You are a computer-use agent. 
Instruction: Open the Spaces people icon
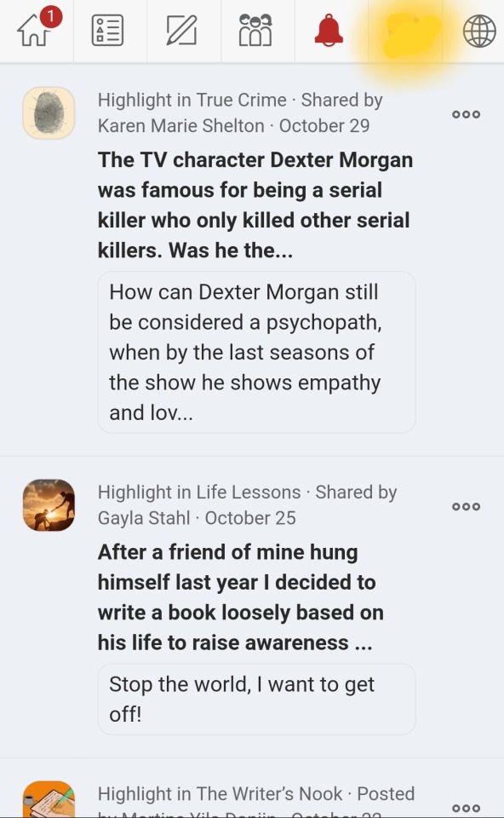point(255,31)
